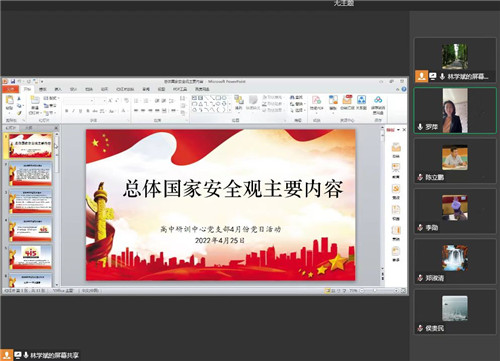Click the top envelope icon in the right task pane
This screenshot has height=361, width=500.
pyautogui.click(x=396, y=147)
